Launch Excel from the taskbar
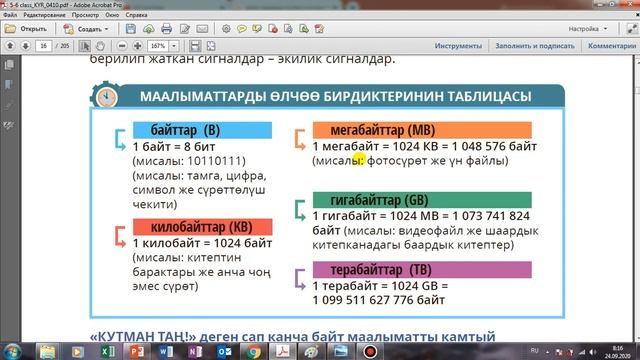Image resolution: width=640 pixels, height=360 pixels. [108, 351]
